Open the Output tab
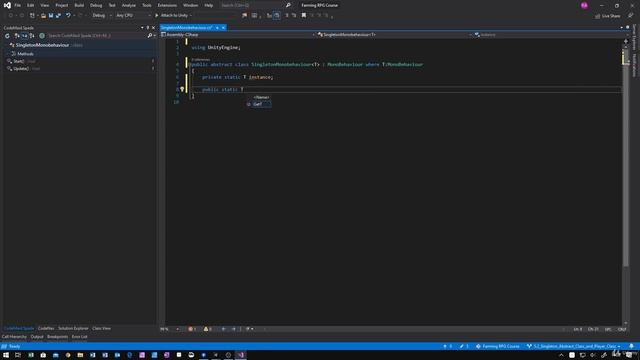The width and height of the screenshot is (640, 360). click(x=37, y=337)
